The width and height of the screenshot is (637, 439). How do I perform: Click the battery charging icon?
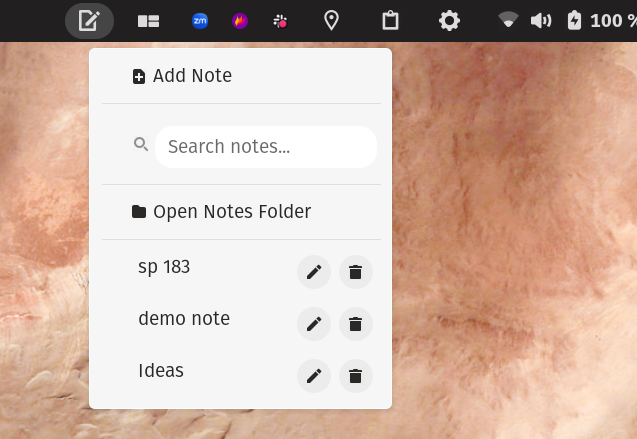[x=574, y=21]
